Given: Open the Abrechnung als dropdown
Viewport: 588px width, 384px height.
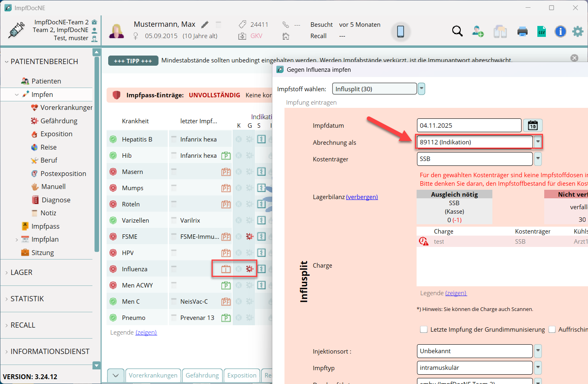Looking at the screenshot, I should (x=538, y=142).
